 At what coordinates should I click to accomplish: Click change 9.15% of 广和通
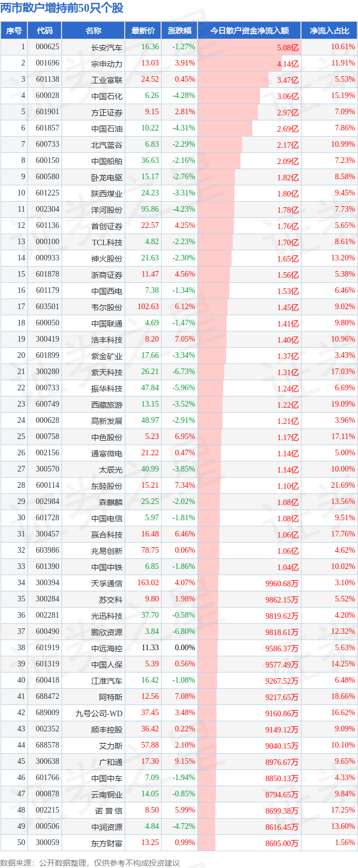coord(185,762)
